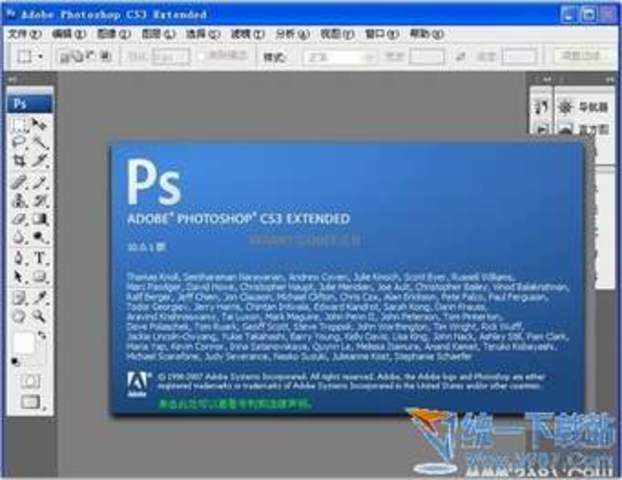Image resolution: width=622 pixels, height=480 pixels.
Task: Change screen mode at toolbox bottom
Action: [x=31, y=402]
